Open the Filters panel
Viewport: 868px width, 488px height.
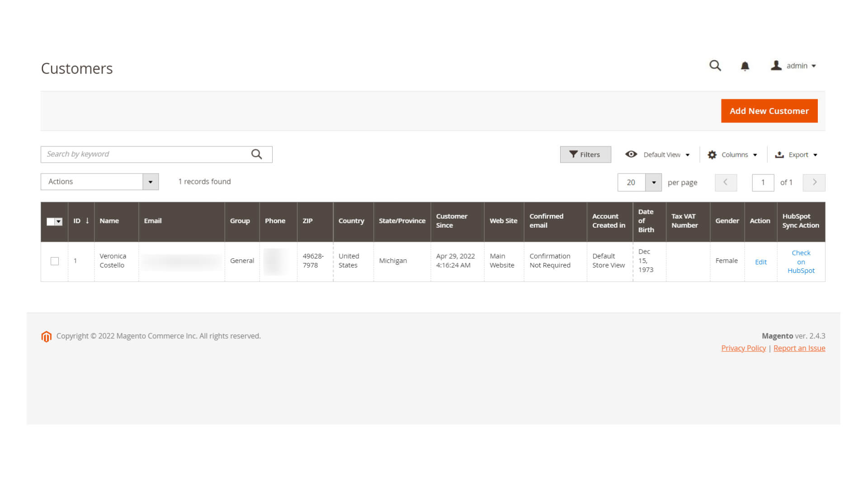click(x=585, y=155)
